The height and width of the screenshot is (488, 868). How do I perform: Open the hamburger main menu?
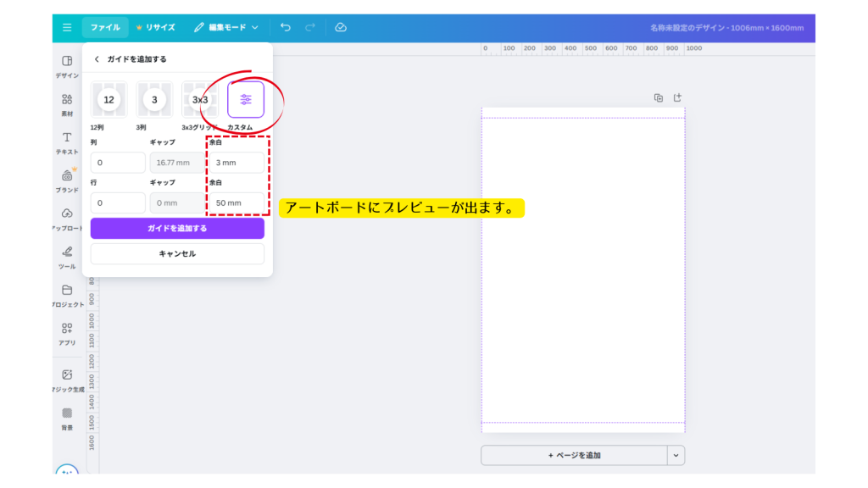coord(67,27)
